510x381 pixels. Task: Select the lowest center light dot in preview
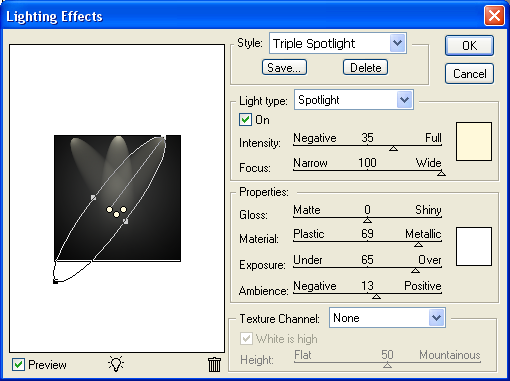tap(116, 214)
